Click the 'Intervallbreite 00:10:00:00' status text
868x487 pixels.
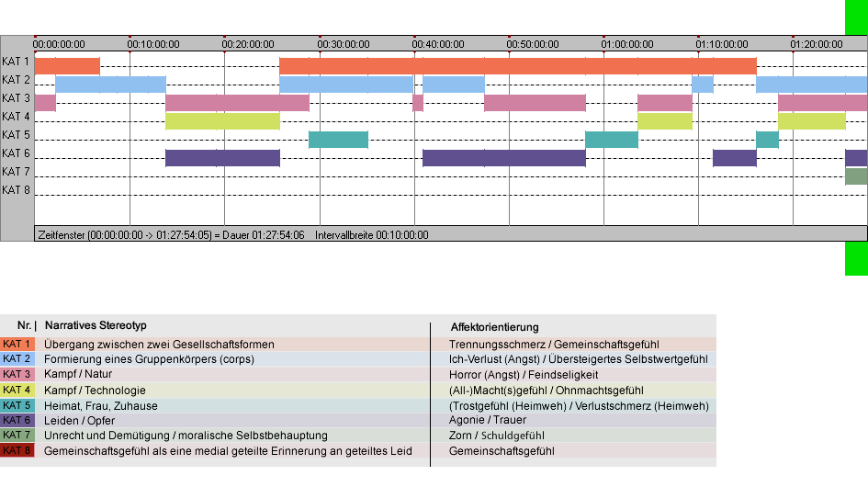pos(372,235)
